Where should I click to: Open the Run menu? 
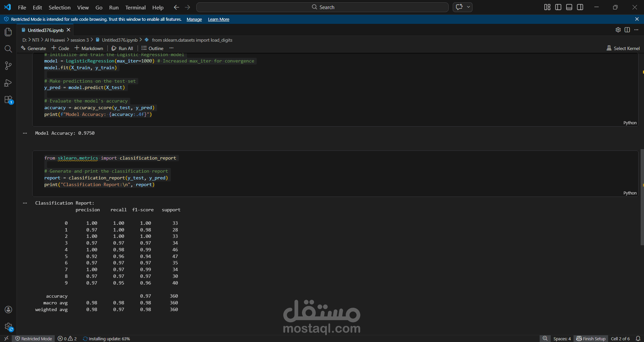[114, 7]
